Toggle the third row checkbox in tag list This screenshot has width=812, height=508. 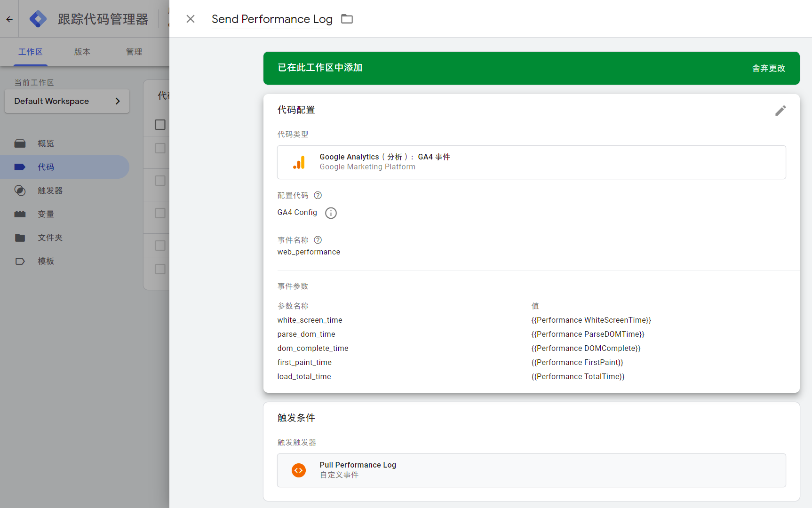pos(160,213)
